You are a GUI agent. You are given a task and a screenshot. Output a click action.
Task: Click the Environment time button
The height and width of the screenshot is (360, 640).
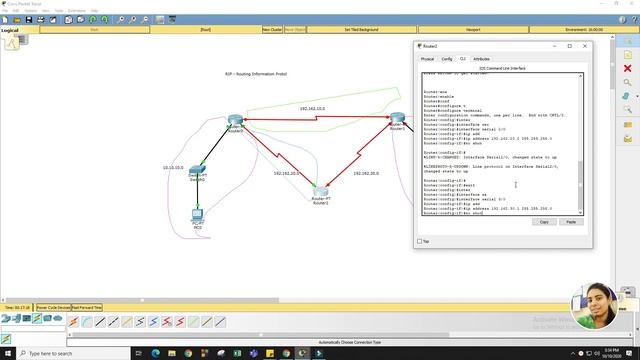584,30
